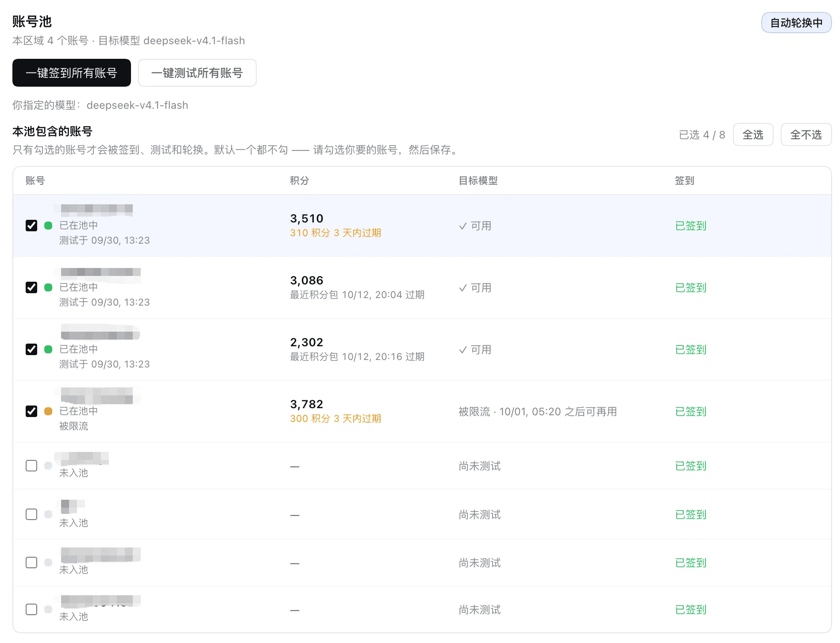The image size is (840, 643).
Task: Click the 目标模型 column header
Action: [478, 180]
